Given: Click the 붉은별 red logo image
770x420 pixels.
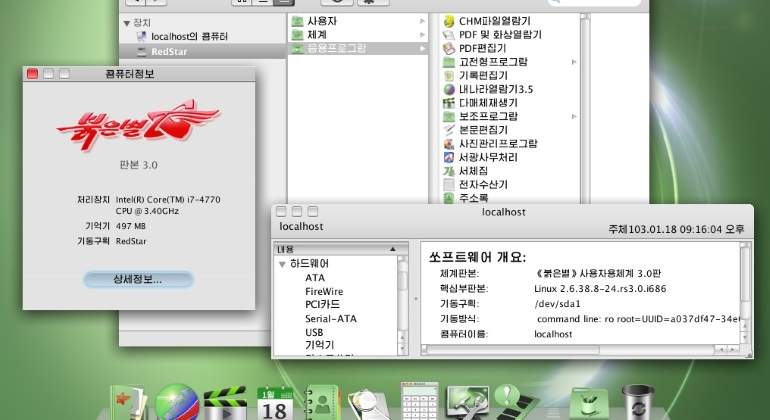Looking at the screenshot, I should click(138, 124).
